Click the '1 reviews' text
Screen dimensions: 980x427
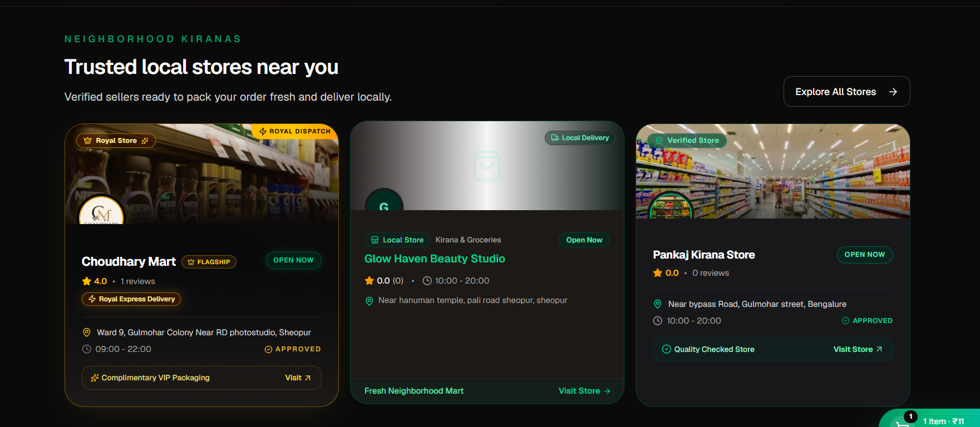(x=138, y=281)
